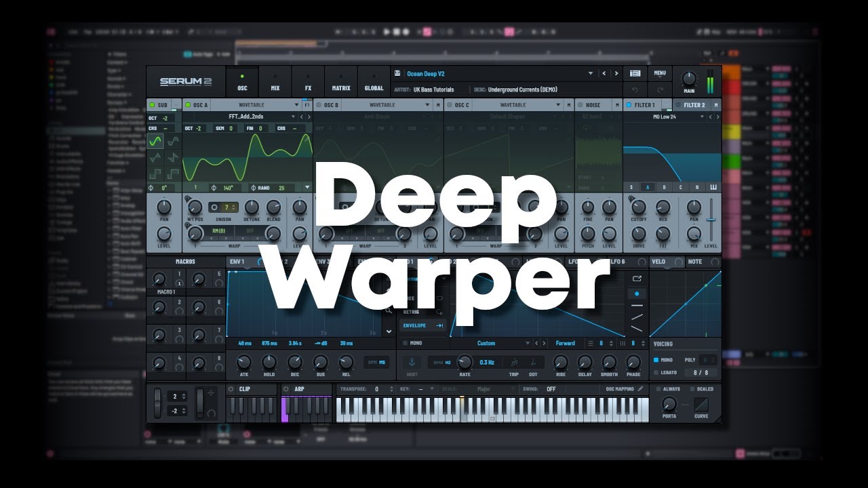Switch to the FILTER 2 tab
This screenshot has width=868, height=488.
tap(693, 105)
